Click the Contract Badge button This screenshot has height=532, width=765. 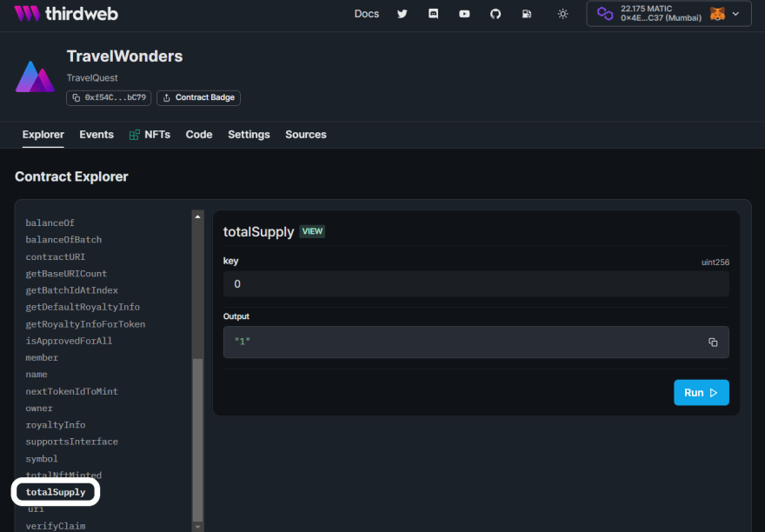click(198, 97)
